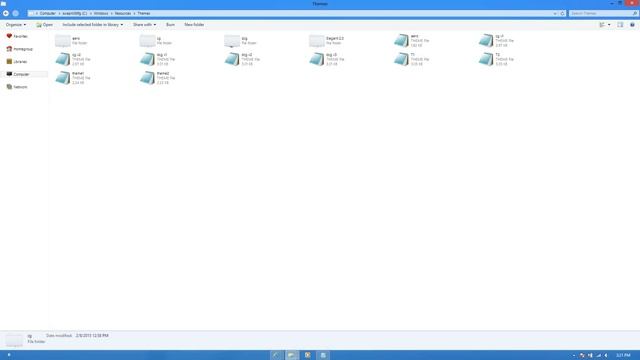Click Themes in the address breadcrumb
Viewport: 640px width, 360px height.
click(144, 13)
